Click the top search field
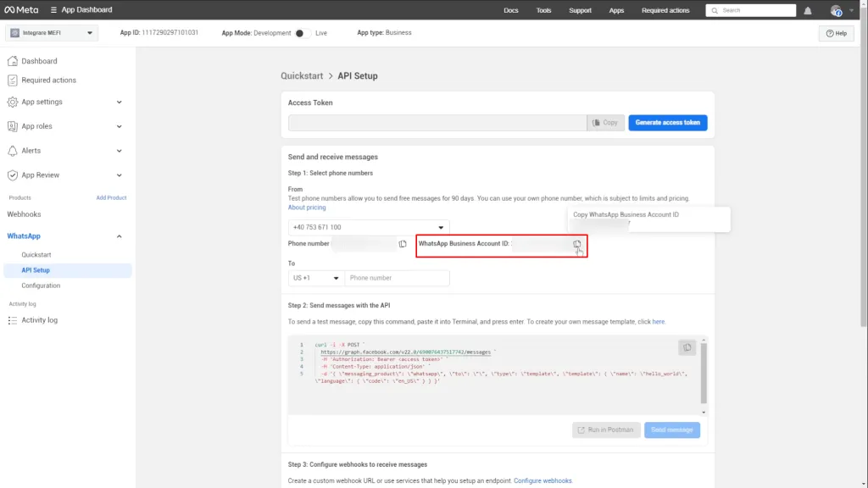Image resolution: width=868 pixels, height=488 pixels. point(751,10)
